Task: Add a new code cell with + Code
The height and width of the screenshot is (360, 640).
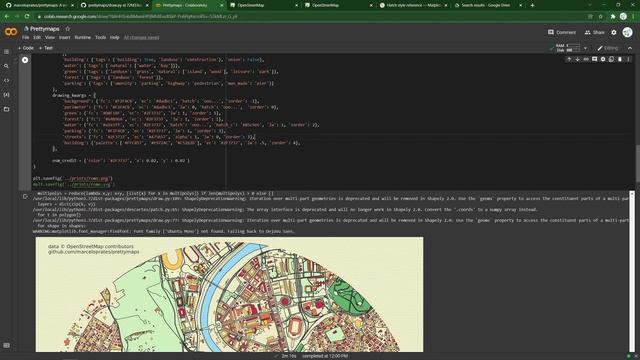Action: pyautogui.click(x=26, y=48)
